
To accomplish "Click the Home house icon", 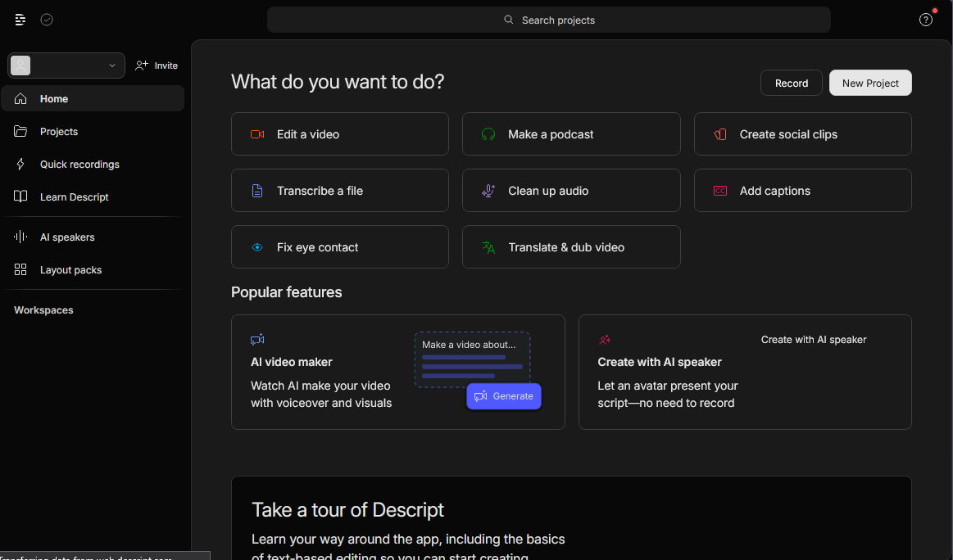I will click(20, 98).
